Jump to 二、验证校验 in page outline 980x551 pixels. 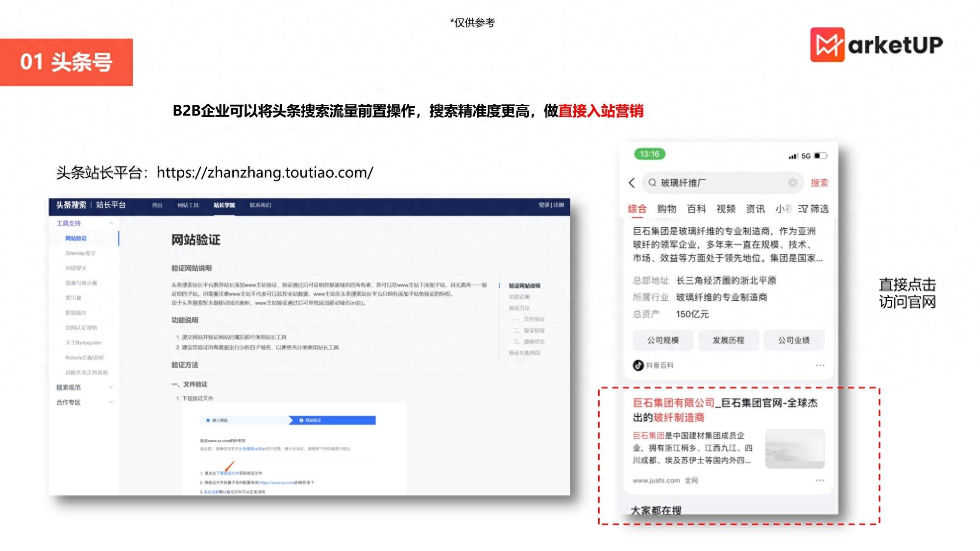click(x=529, y=331)
